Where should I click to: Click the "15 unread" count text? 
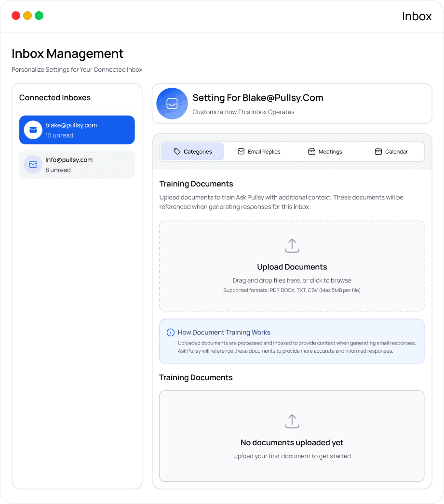click(59, 135)
